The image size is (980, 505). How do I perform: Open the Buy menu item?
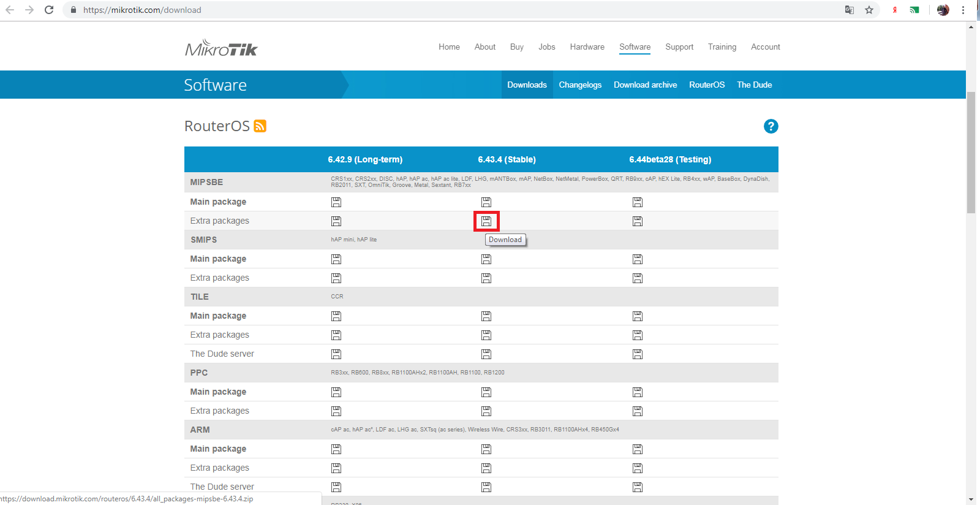pos(517,47)
